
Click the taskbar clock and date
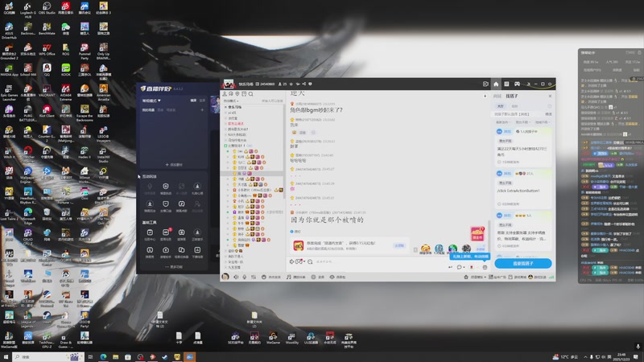point(621,357)
